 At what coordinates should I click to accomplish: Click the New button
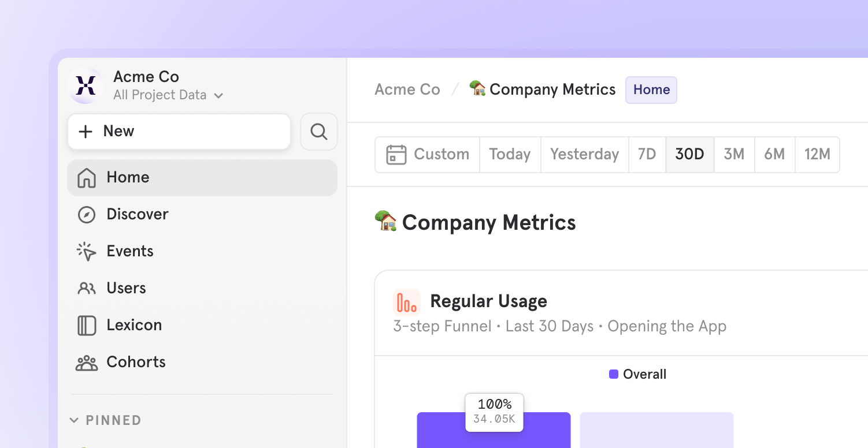pyautogui.click(x=179, y=132)
